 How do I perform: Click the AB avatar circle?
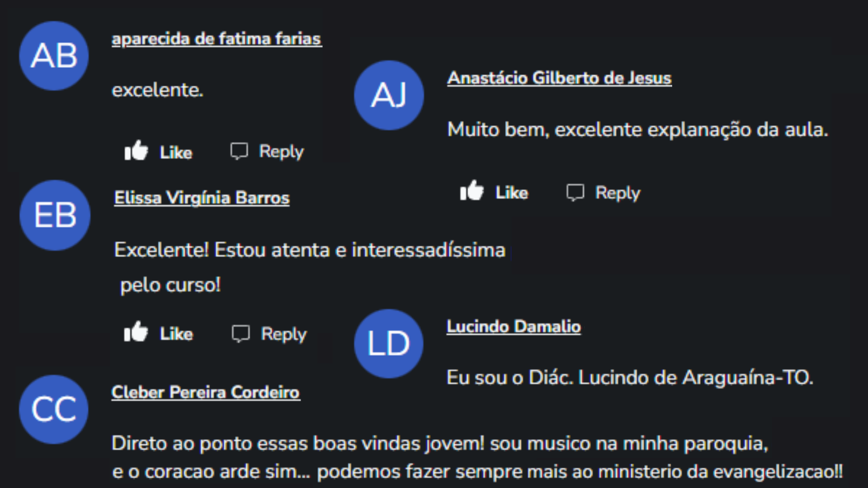pyautogui.click(x=54, y=56)
